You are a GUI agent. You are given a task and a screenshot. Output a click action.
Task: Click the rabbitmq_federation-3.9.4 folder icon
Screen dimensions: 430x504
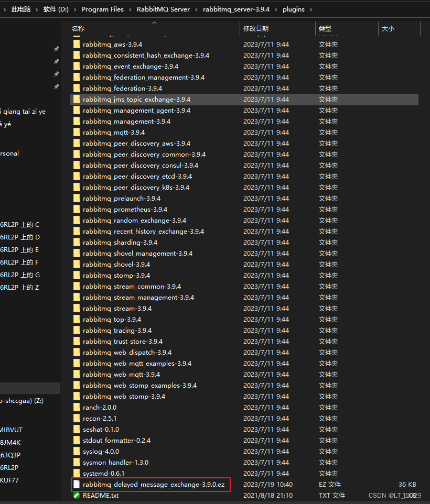tap(77, 89)
